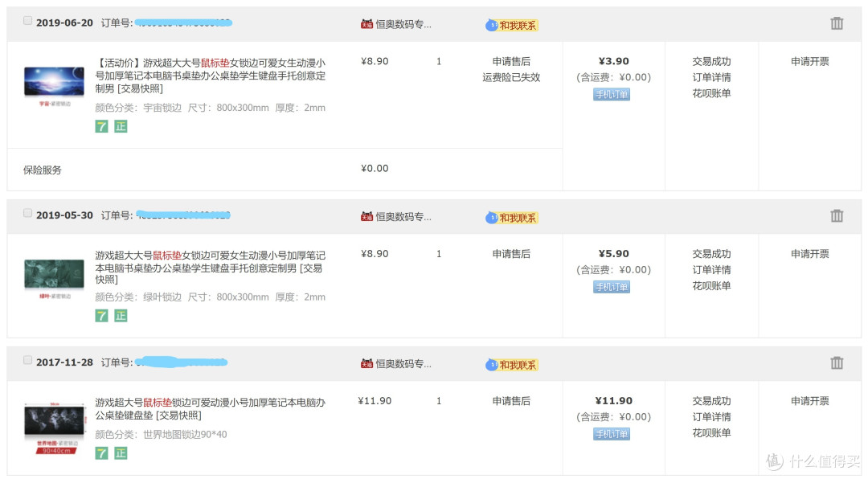
Task: Open 恒奥数码专 shop link in 2017-11-28 order
Action: click(x=403, y=364)
